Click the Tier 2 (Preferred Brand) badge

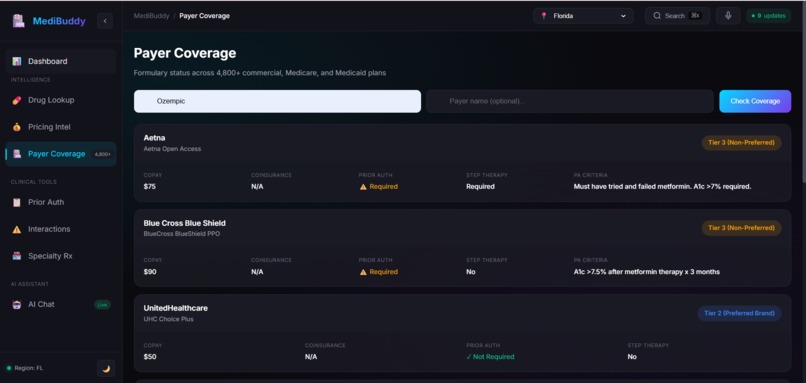739,313
